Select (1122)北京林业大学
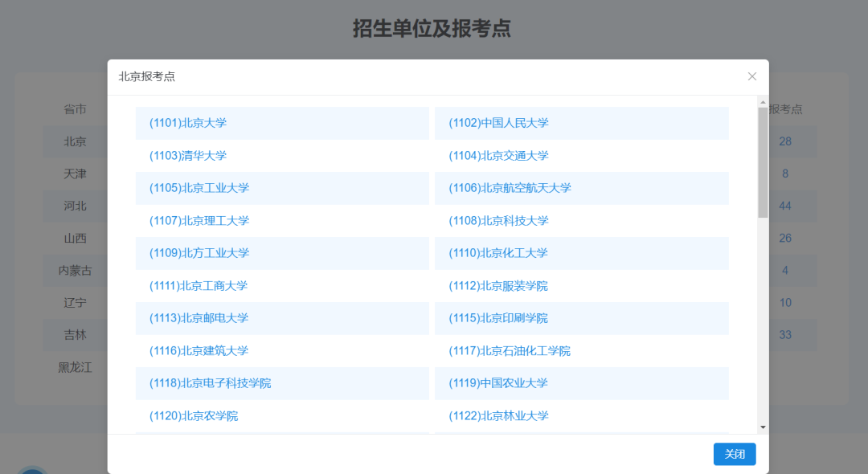868x474 pixels. (x=498, y=416)
